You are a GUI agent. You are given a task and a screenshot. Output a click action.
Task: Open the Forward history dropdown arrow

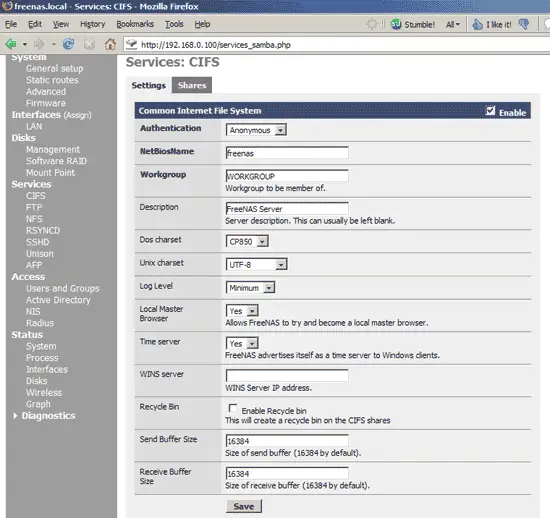pos(54,45)
